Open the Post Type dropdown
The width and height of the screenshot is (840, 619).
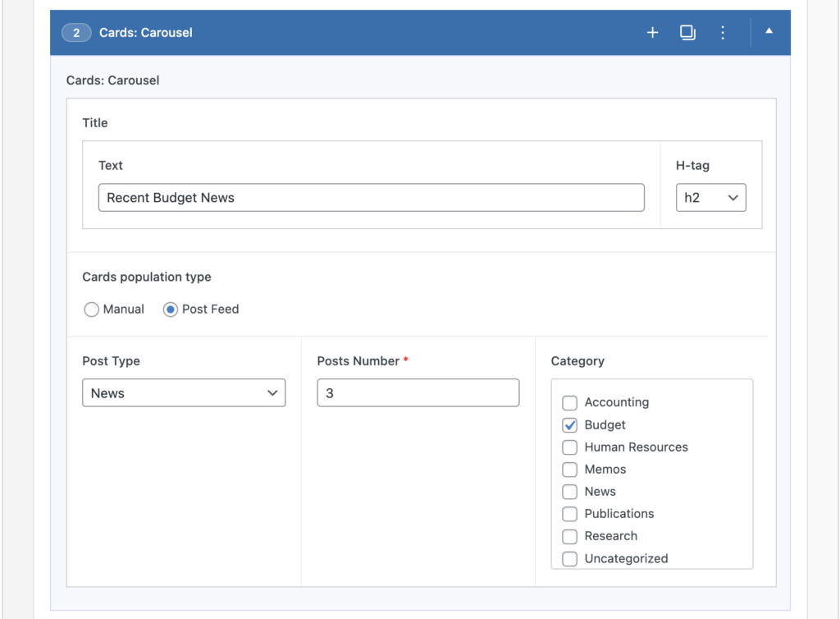[184, 393]
